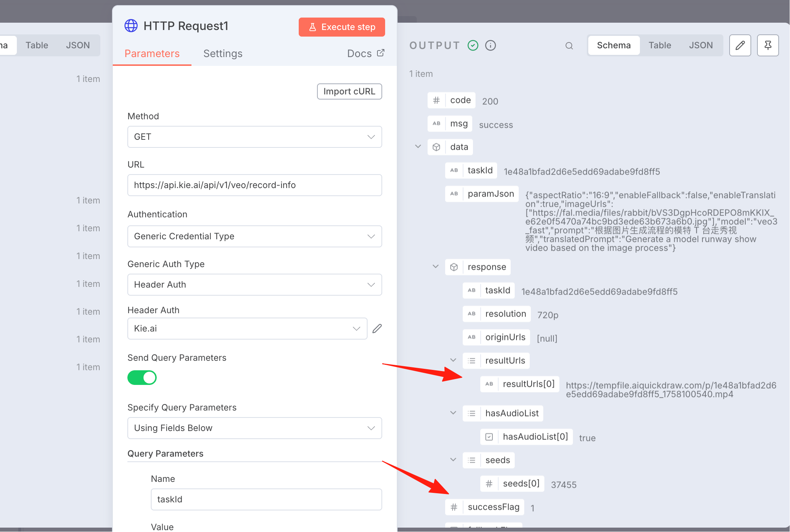Click the seeds[0] field label
790x532 pixels.
coord(521,484)
